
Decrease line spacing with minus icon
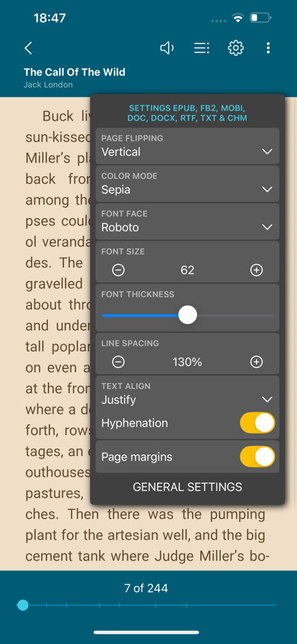[x=118, y=362]
